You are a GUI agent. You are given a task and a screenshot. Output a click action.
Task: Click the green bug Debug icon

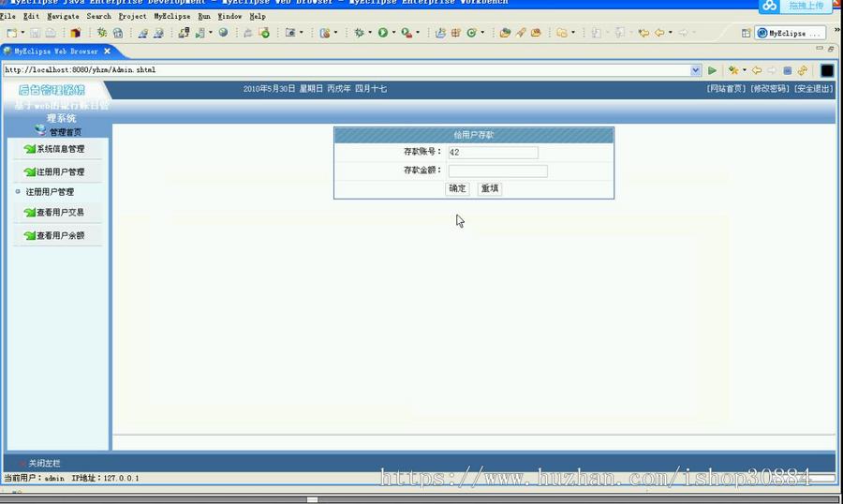point(359,33)
